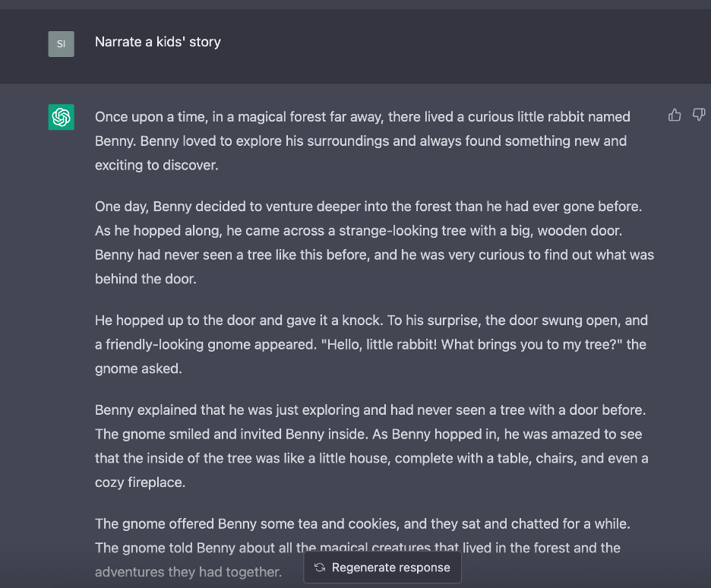Click the paragraph starting One day, Benny decided
The width and height of the screenshot is (711, 588).
point(374,242)
